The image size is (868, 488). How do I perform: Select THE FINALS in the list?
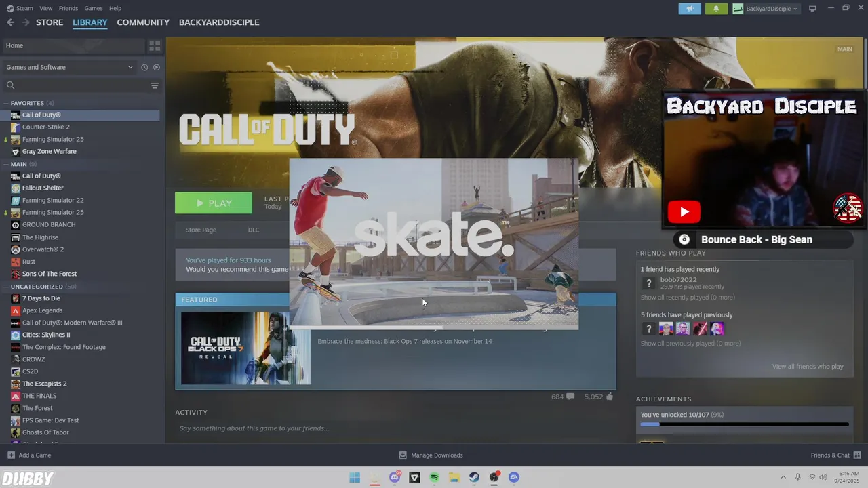tap(39, 396)
